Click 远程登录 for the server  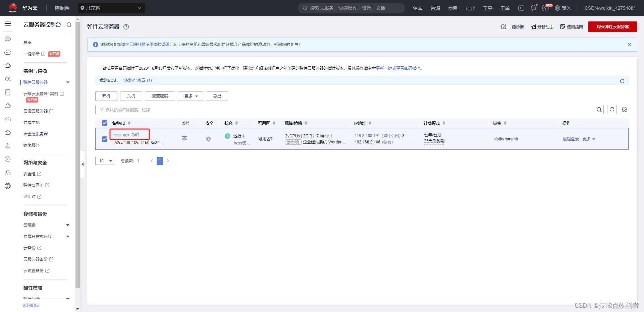pyautogui.click(x=571, y=139)
